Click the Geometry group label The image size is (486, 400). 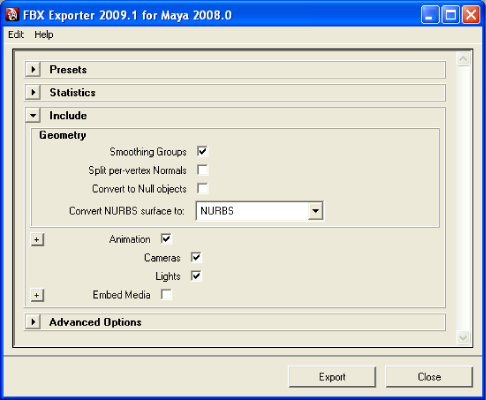(x=63, y=135)
